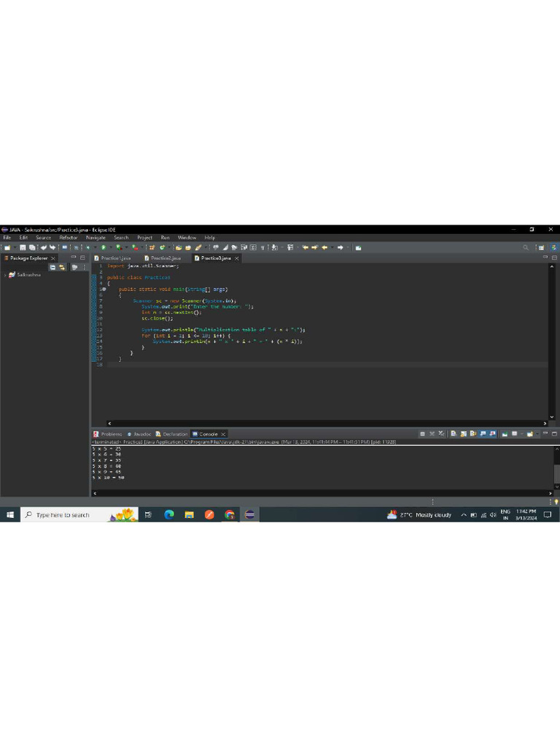
Task: Click the Debug bug icon
Action: tap(88, 248)
